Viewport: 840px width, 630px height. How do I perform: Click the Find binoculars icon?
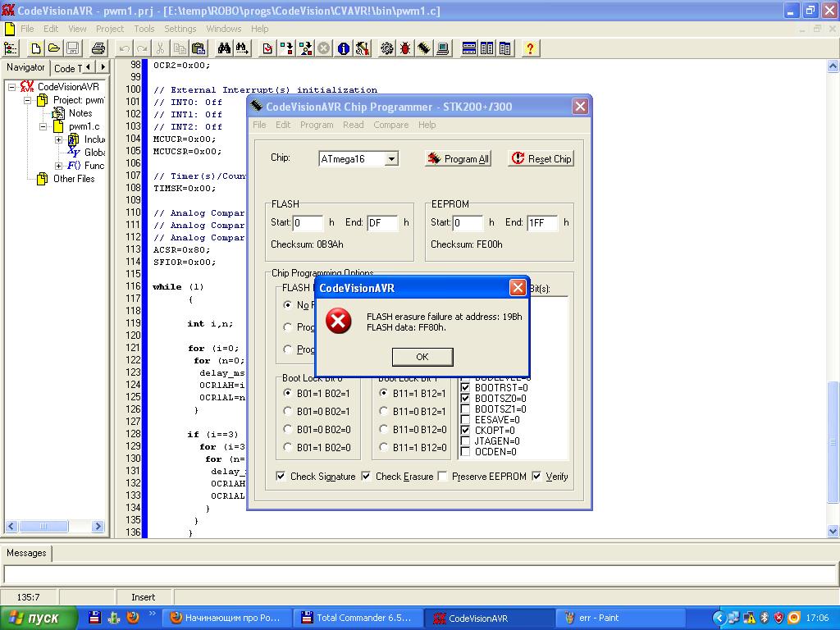[224, 48]
